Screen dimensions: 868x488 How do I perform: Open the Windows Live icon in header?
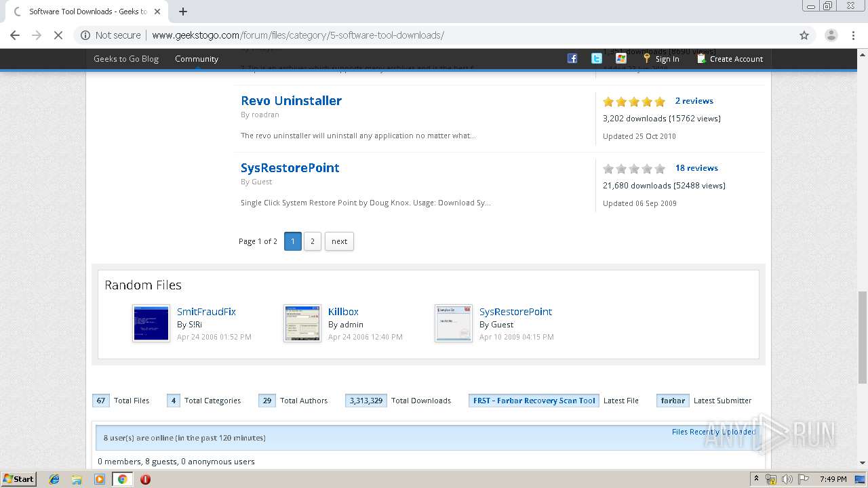(621, 58)
